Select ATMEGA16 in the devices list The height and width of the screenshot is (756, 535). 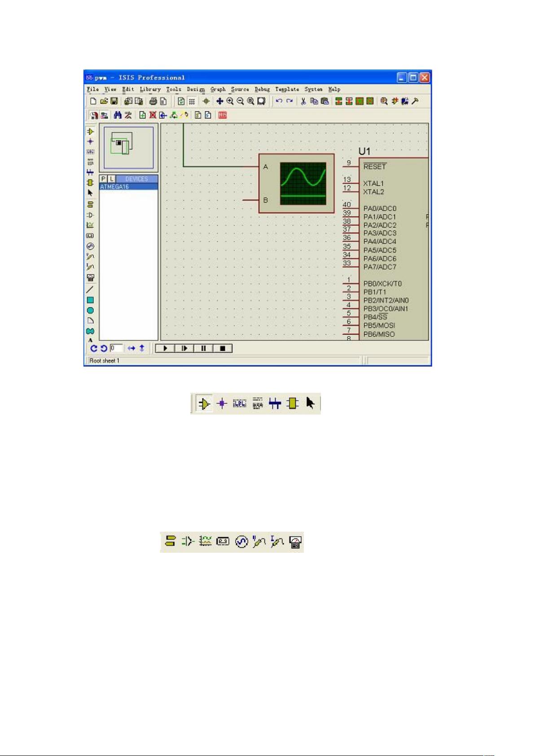point(129,187)
